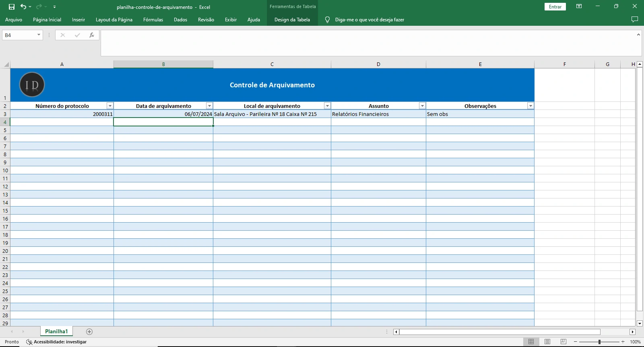Open the Observações filter dropdown
Image resolution: width=644 pixels, height=347 pixels.
pos(530,106)
